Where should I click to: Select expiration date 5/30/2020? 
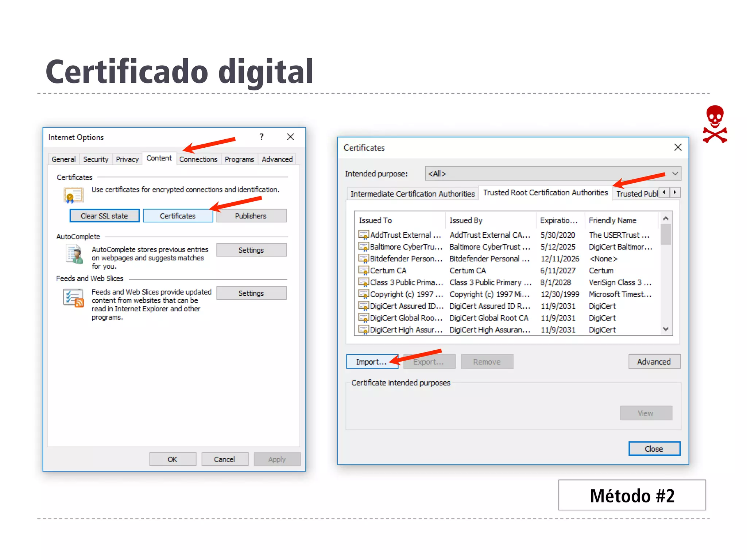pyautogui.click(x=558, y=235)
